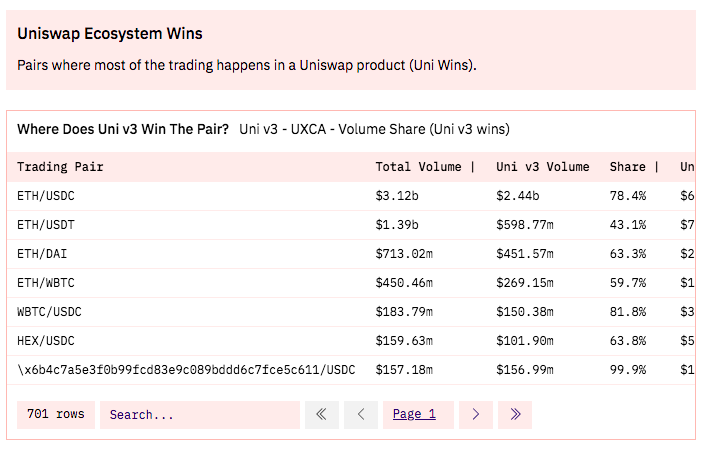Sort by Uni v3 Volume column
This screenshot has height=450, width=707.
[x=542, y=167]
